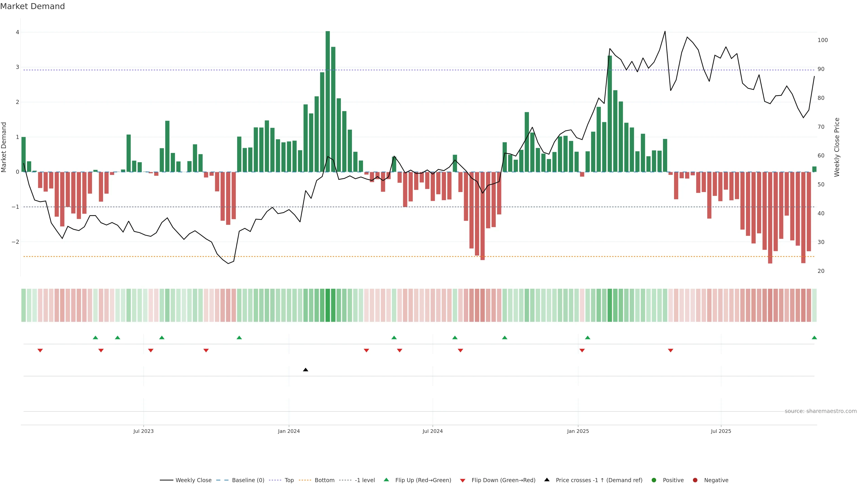Screen dimensions: 868x488
Task: Click the source: sharemaestro.com text
Action: tap(821, 411)
